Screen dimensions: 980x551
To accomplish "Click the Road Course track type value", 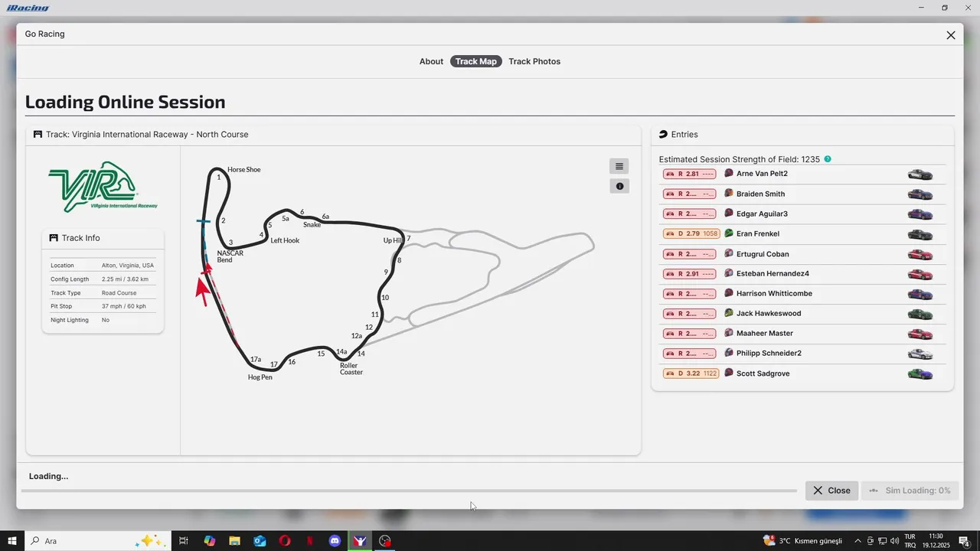I will pos(119,293).
